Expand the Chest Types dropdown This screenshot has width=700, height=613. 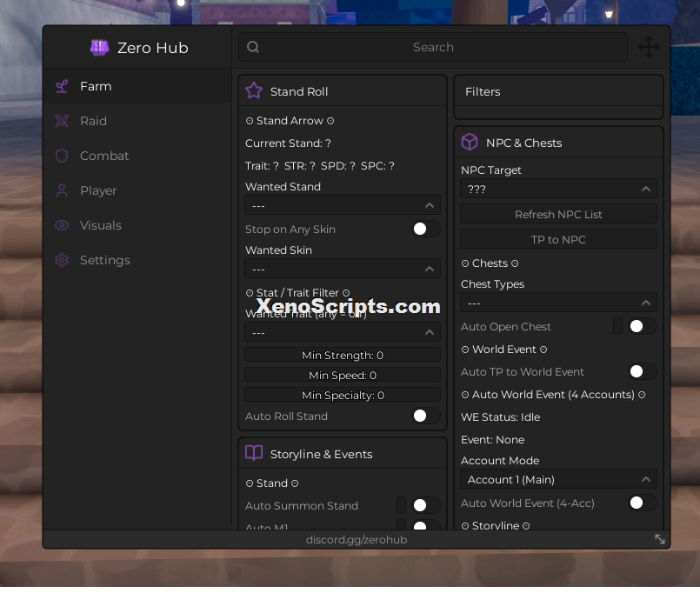point(558,303)
